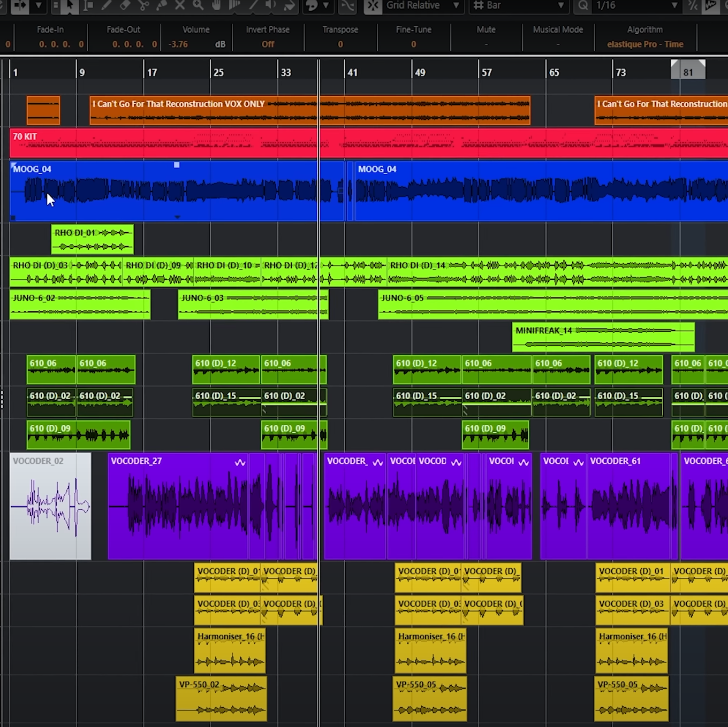Select the RHO DI_01 clip
The image size is (728, 727).
click(x=92, y=239)
